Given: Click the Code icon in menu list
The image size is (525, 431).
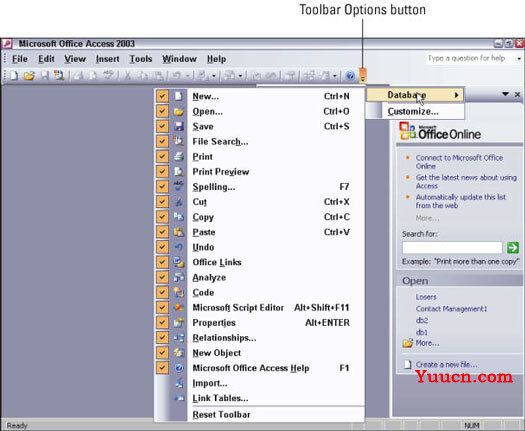Looking at the screenshot, I should (x=179, y=292).
